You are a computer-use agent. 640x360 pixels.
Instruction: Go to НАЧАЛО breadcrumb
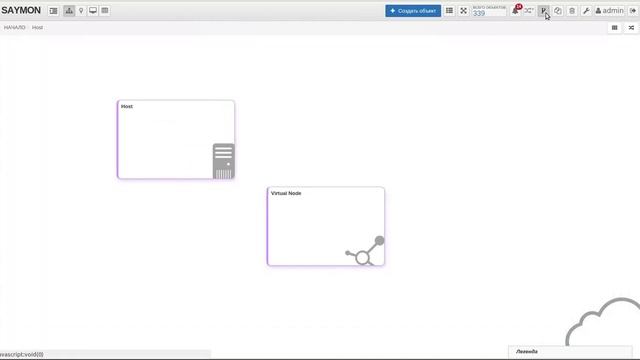pyautogui.click(x=15, y=27)
